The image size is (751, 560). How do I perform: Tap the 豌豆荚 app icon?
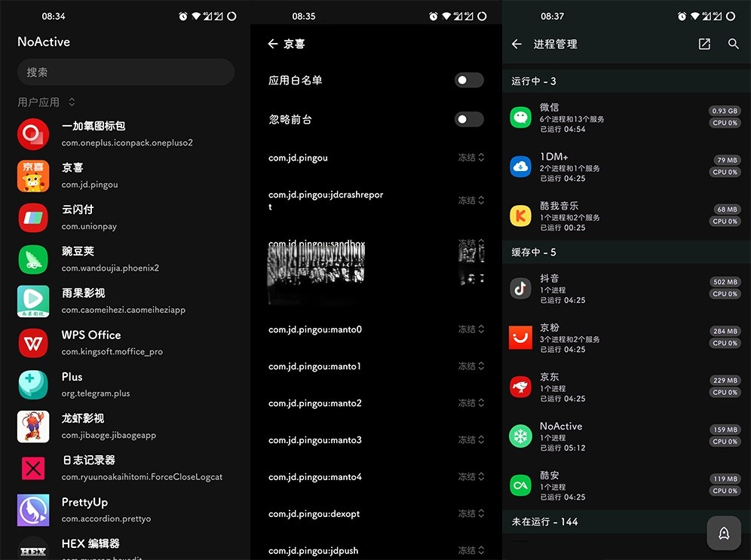coord(33,259)
